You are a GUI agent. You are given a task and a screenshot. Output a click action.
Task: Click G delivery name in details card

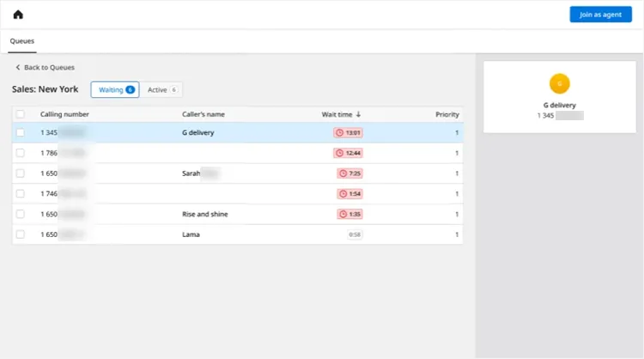pyautogui.click(x=559, y=105)
